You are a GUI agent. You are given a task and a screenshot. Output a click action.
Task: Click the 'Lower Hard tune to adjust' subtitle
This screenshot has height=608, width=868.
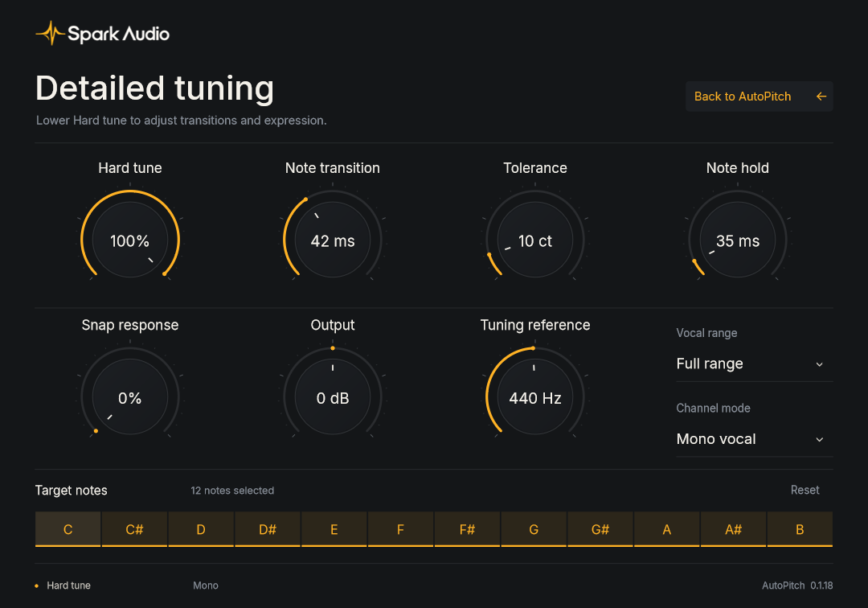pos(182,120)
